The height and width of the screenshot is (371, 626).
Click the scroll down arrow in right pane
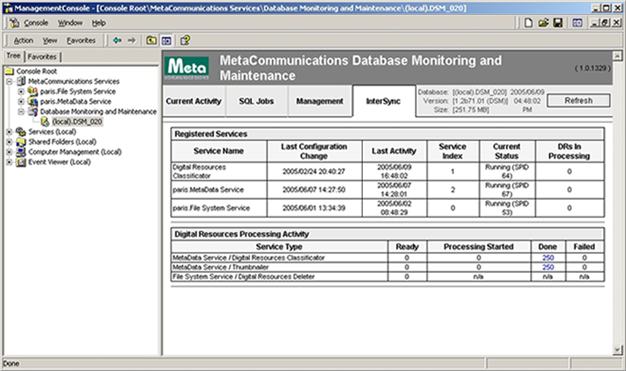click(617, 350)
